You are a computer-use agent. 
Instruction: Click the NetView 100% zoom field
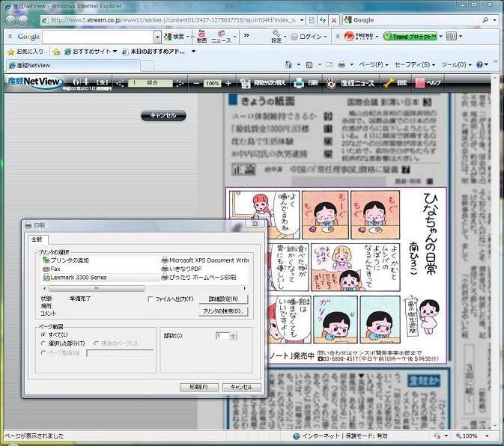tap(212, 84)
